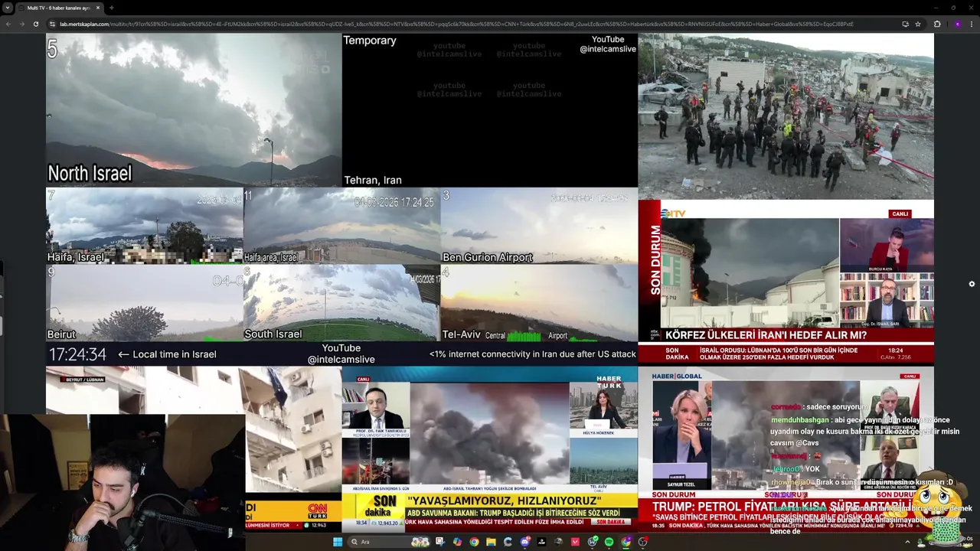Open PUBG icon on the taskbar
This screenshot has height=551, width=980.
[x=558, y=542]
